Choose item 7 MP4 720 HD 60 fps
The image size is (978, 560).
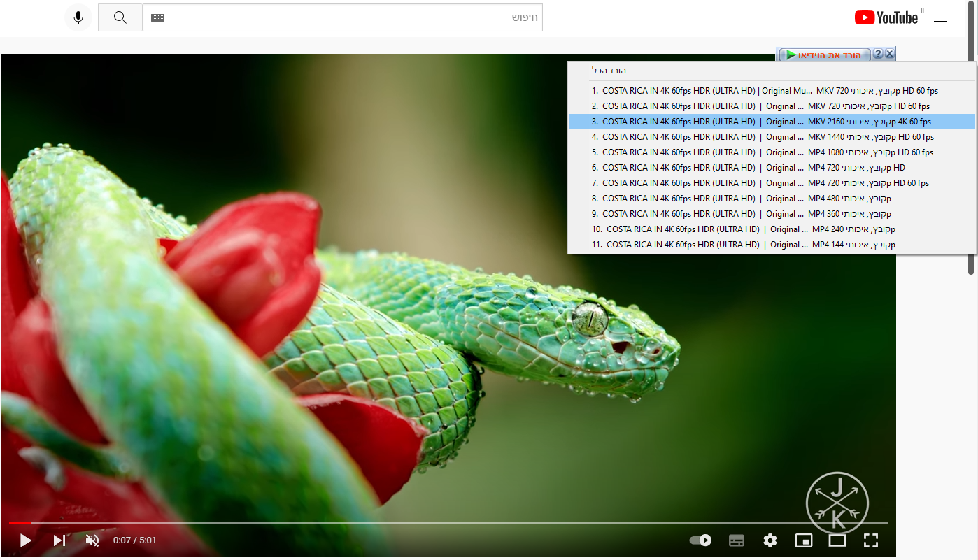pos(771,183)
